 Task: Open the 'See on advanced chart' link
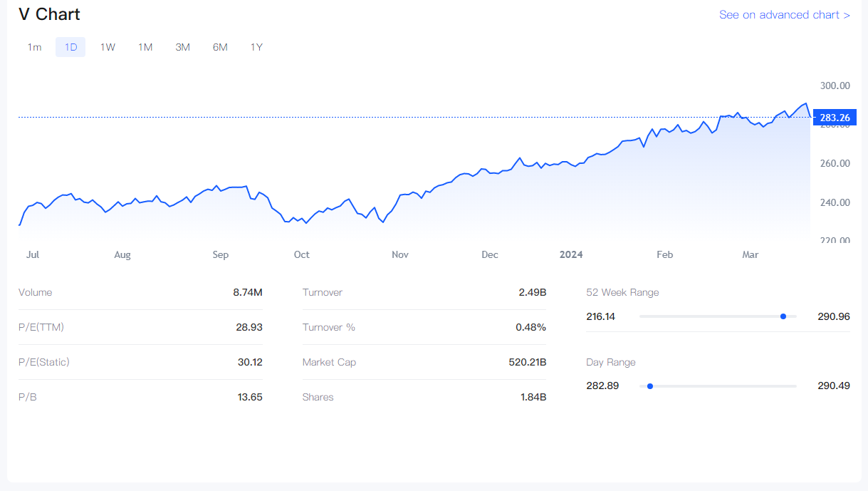[x=784, y=15]
